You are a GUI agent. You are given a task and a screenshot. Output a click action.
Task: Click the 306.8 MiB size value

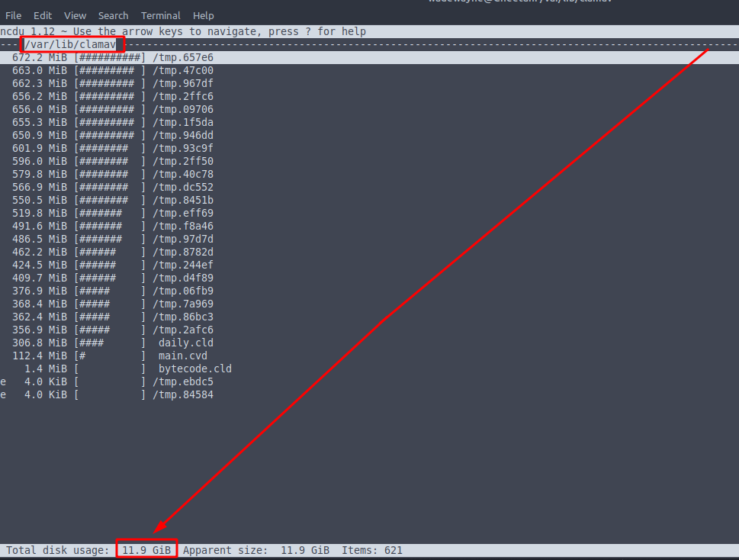[40, 343]
